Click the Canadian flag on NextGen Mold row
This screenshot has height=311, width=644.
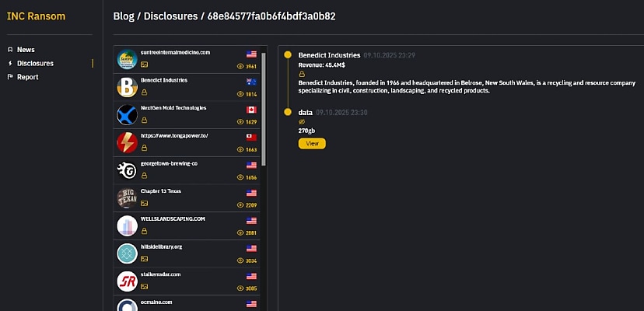coord(251,110)
